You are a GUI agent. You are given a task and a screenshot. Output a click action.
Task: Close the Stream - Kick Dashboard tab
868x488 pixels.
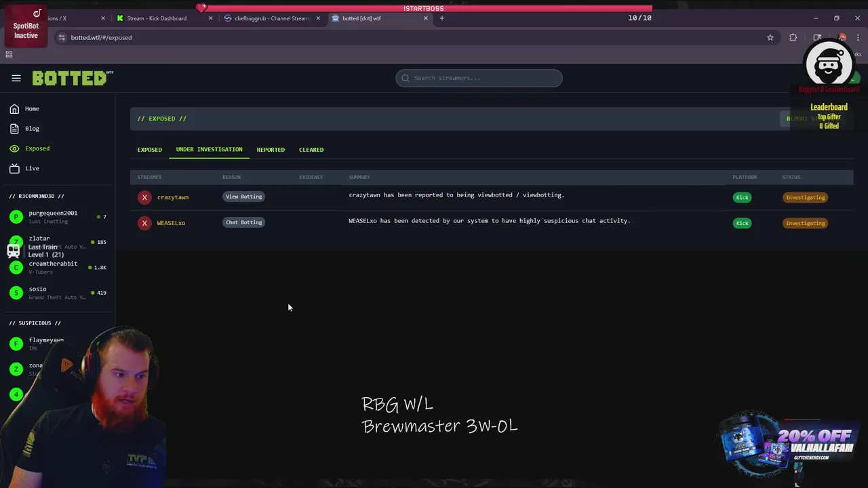[210, 18]
